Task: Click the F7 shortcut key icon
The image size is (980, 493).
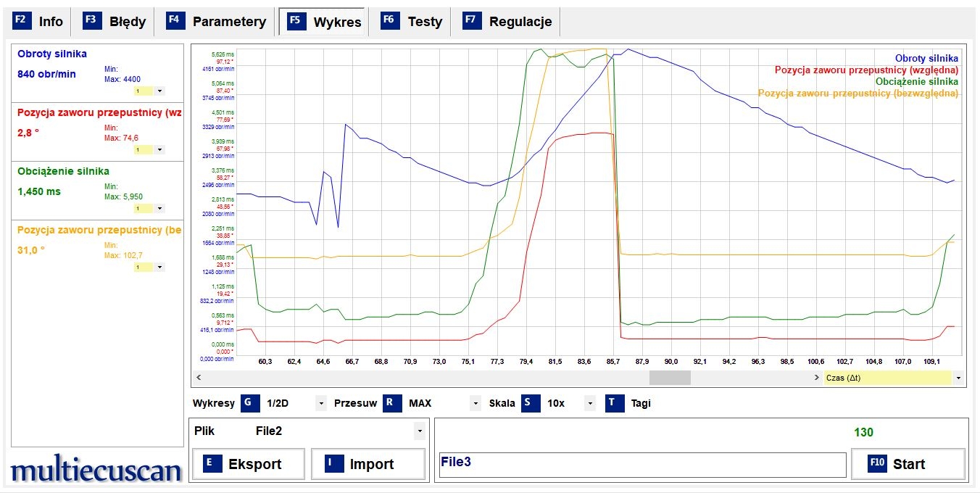Action: pos(472,20)
